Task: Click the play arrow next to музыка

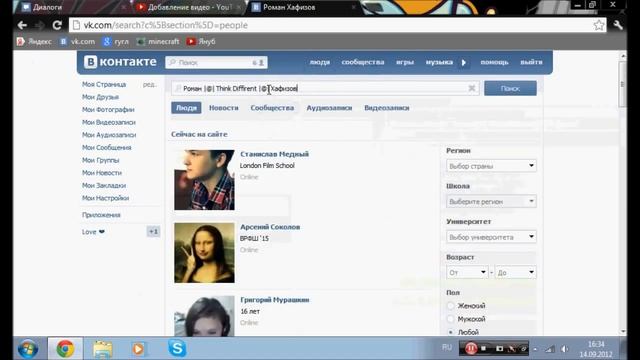Action: 464,62
